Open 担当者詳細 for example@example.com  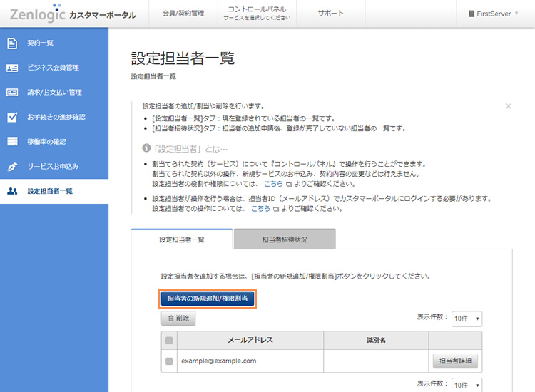click(x=455, y=361)
